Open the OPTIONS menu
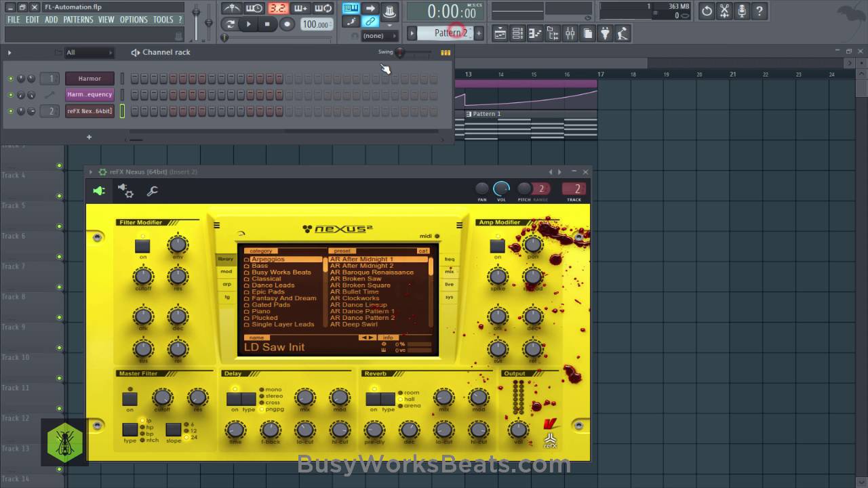Viewport: 868px width, 488px height. tap(134, 20)
